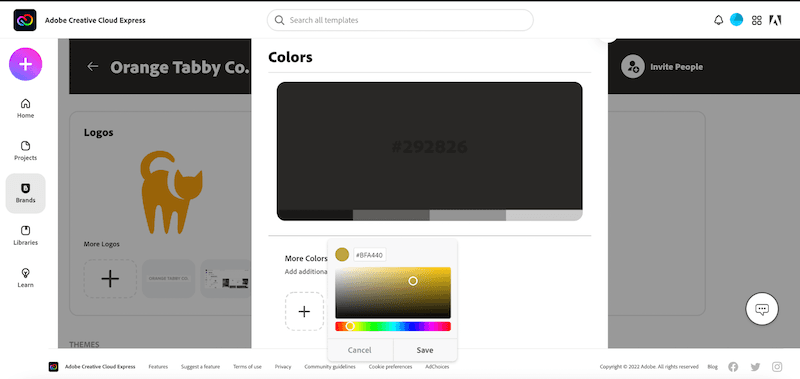Click the THEMES section label
Image resolution: width=800 pixels, height=379 pixels.
coord(84,344)
